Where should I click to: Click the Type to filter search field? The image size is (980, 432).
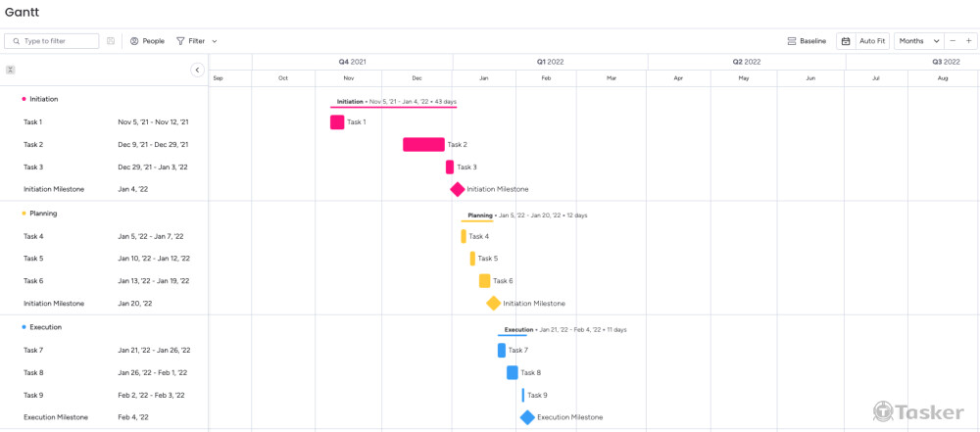[59, 41]
